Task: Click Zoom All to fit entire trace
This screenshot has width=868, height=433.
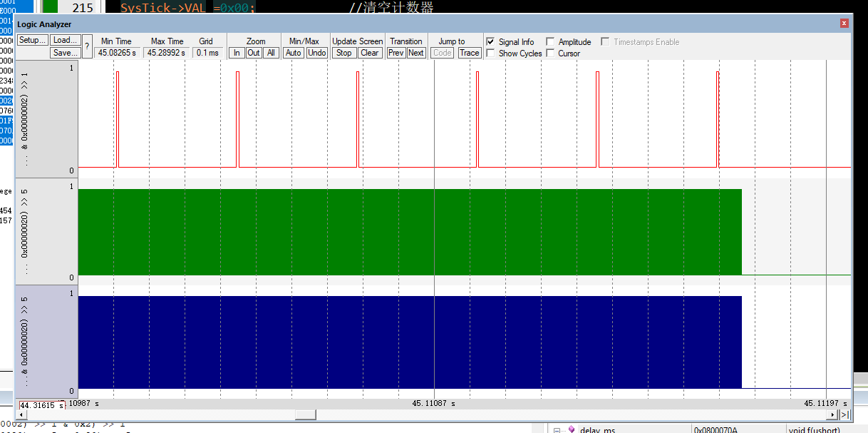Action: [270, 53]
